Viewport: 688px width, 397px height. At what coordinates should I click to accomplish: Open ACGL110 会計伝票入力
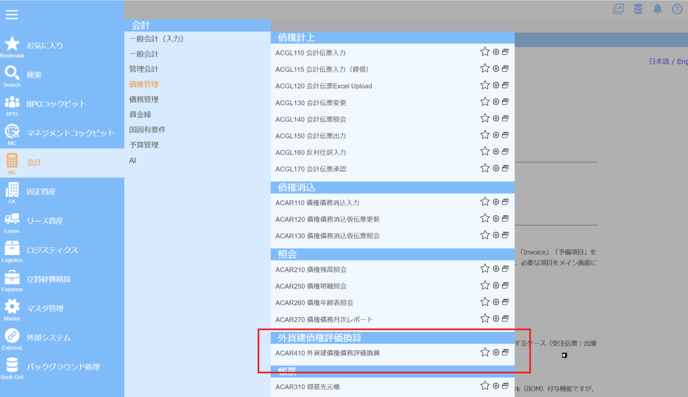(x=310, y=53)
